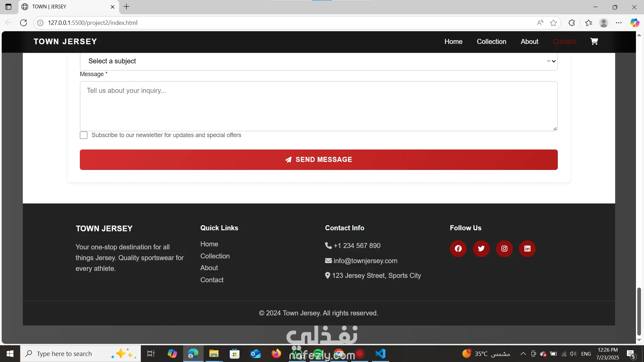The height and width of the screenshot is (362, 644).
Task: Follow the footer Contact quick link
Action: click(x=212, y=280)
